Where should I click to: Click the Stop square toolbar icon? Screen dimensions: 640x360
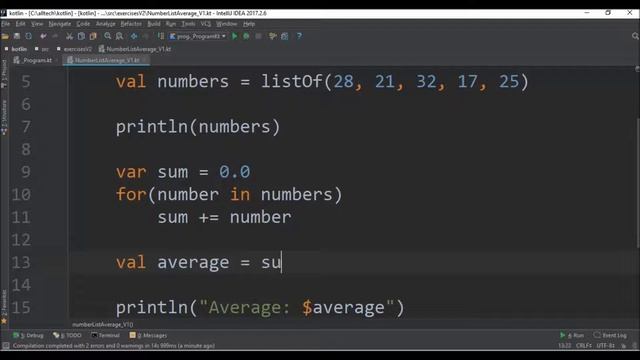click(x=258, y=36)
